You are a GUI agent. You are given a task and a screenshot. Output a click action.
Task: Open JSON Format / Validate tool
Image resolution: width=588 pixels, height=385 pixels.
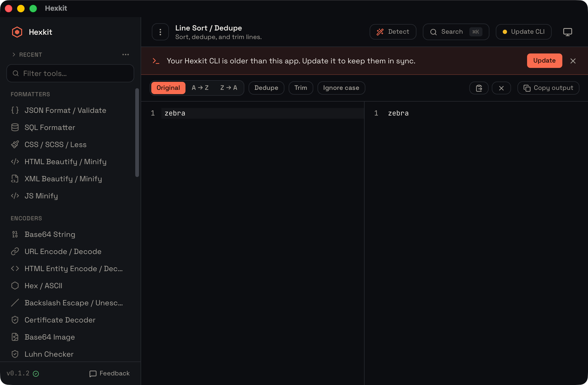click(x=71, y=110)
